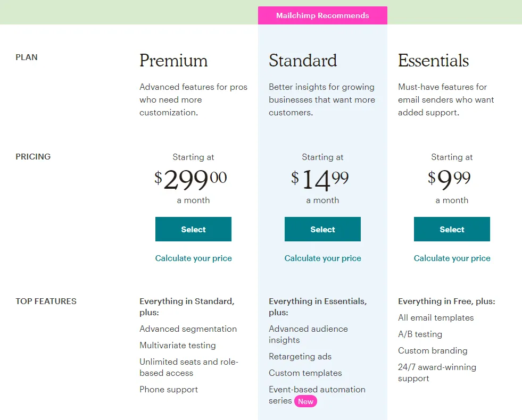
Task: Click the PRICING row label
Action: click(x=33, y=157)
